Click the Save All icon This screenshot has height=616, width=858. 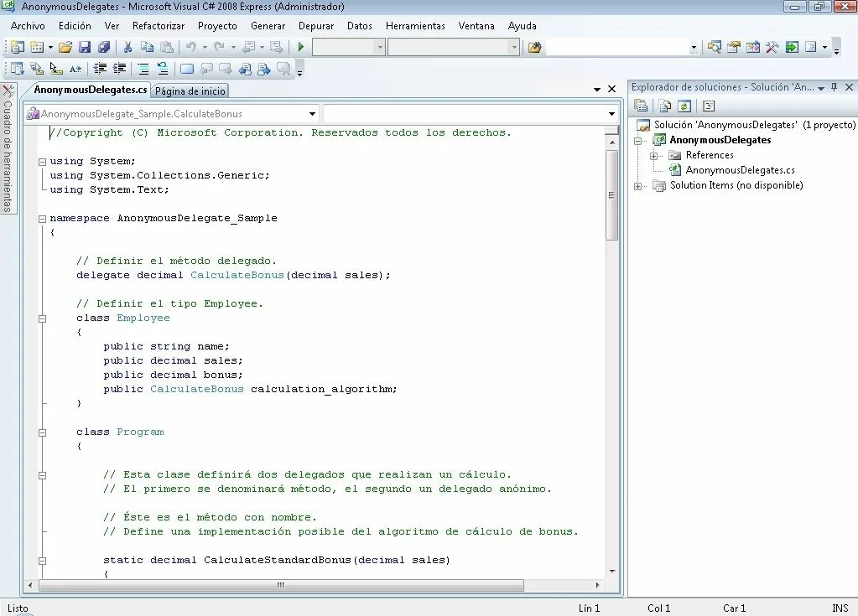104,47
